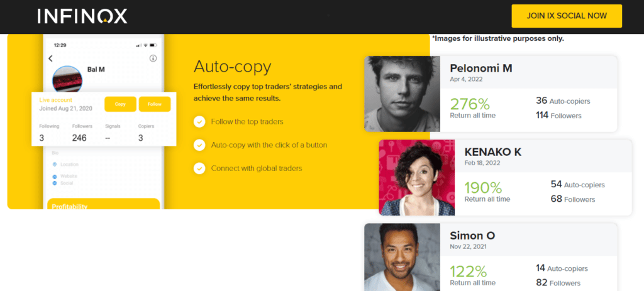Click the INFINOX logo
The height and width of the screenshot is (291, 644).
82,16
